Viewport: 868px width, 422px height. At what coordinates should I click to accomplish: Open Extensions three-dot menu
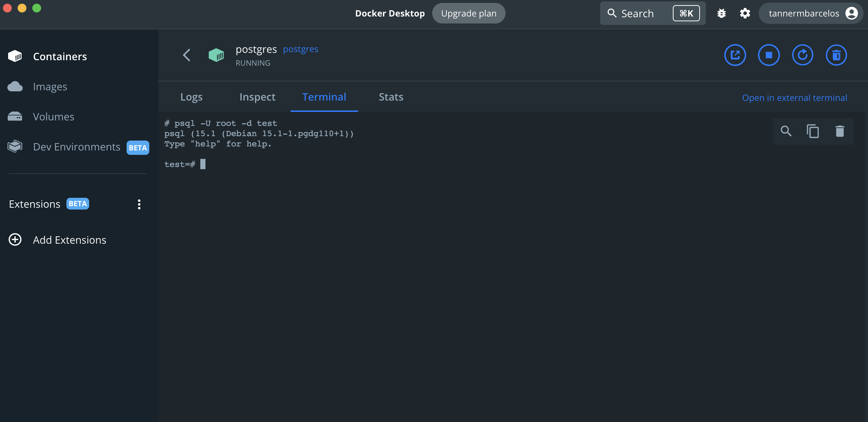point(139,204)
